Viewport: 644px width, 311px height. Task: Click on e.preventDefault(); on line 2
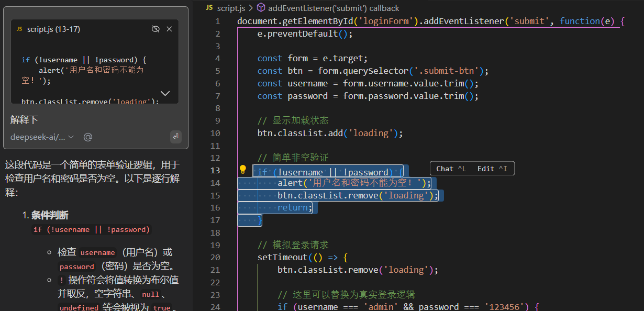click(305, 34)
